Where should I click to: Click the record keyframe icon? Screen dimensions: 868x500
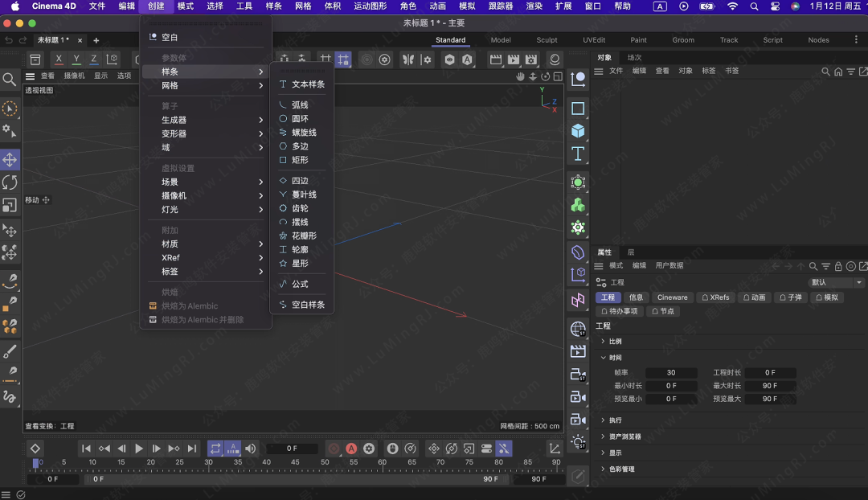pos(334,449)
